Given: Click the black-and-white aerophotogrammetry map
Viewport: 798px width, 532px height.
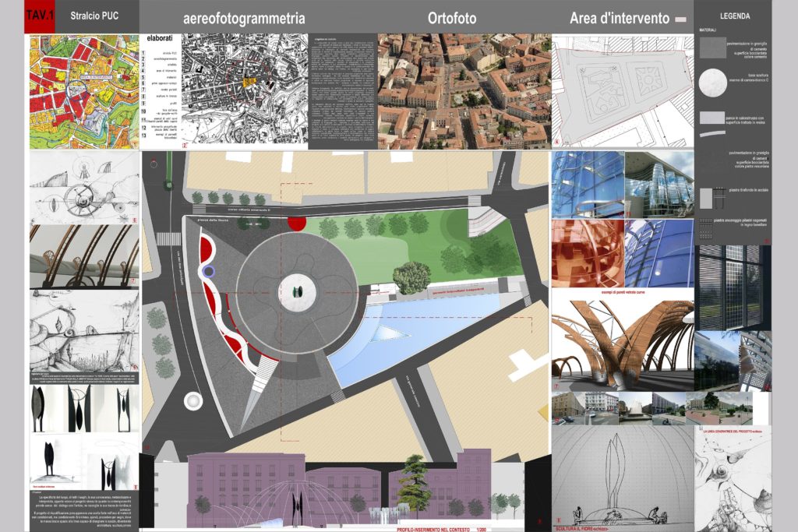Looking at the screenshot, I should point(244,92).
